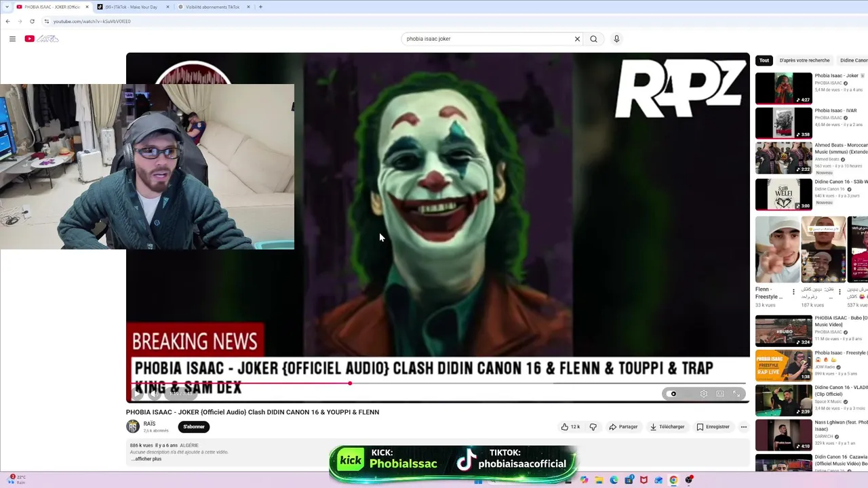The image size is (868, 488).
Task: Open Flenn - Freestyle short
Action: point(777,249)
